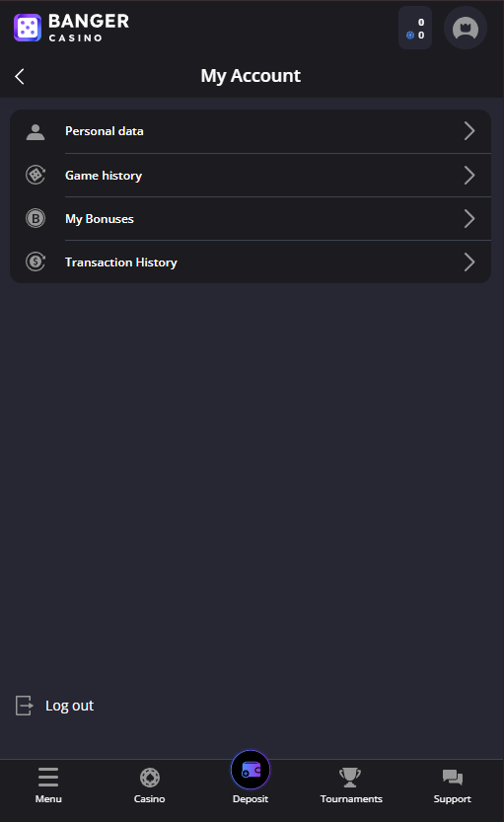
Task: Click the Transaction History dollar icon
Action: click(x=36, y=262)
